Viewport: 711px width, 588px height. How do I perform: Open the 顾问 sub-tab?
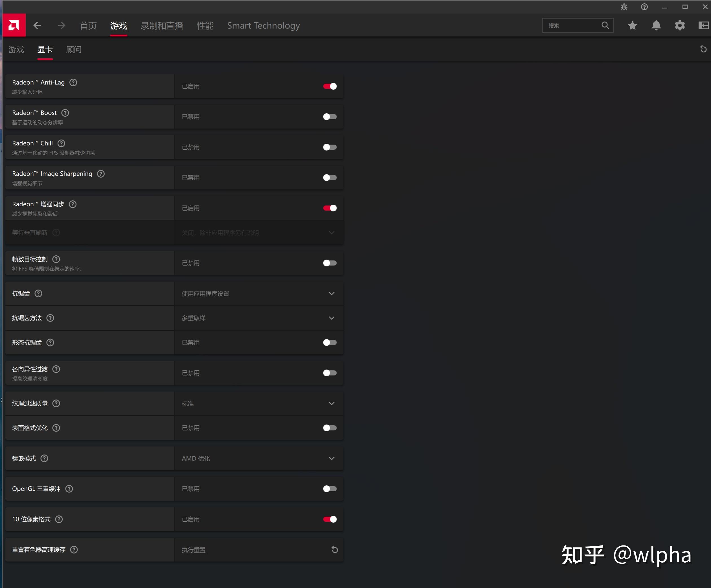[73, 49]
